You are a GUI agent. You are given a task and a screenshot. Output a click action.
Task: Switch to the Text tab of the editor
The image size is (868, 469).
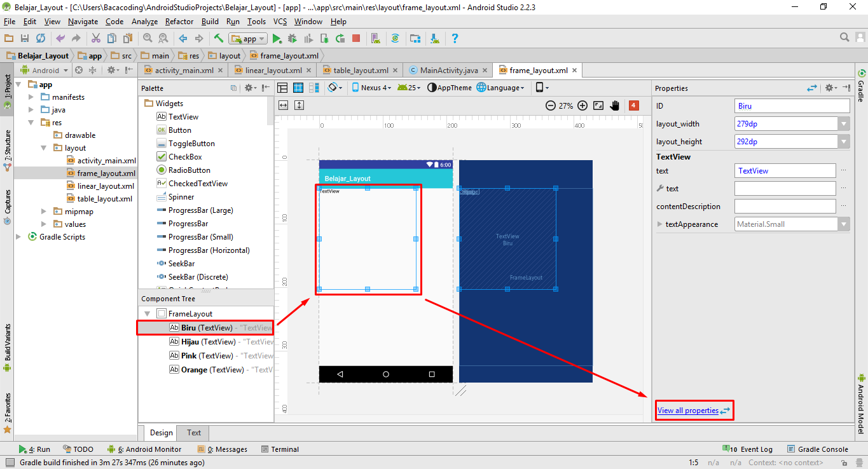tap(193, 433)
